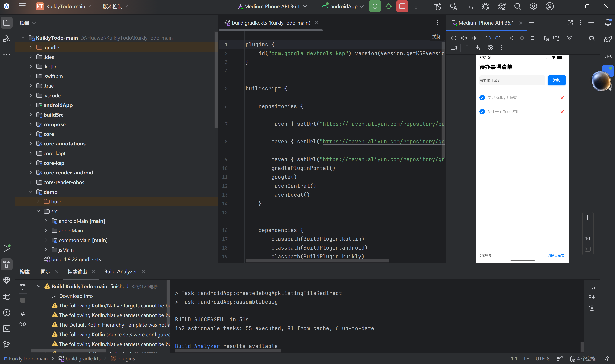Open Build Analyzer link in output
This screenshot has height=364, width=615.
point(197,346)
